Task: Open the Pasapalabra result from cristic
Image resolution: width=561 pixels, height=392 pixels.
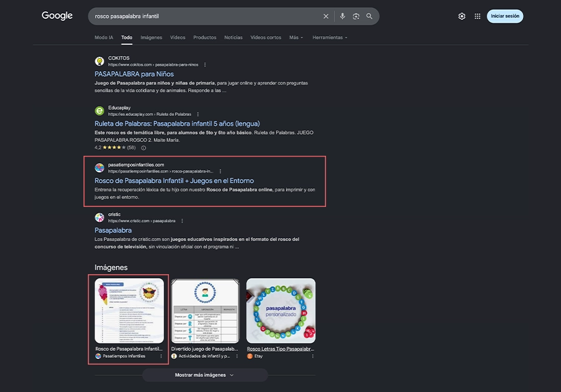Action: point(113,231)
